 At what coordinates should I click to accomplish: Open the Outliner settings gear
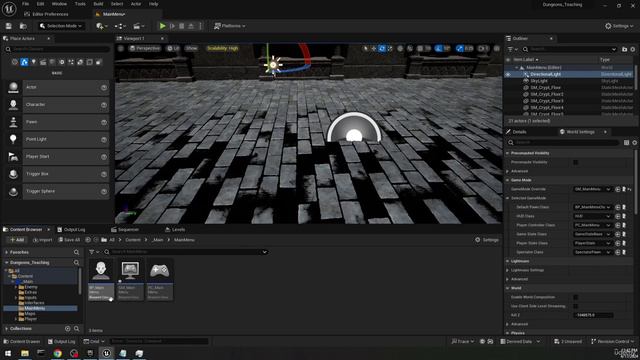[x=633, y=49]
